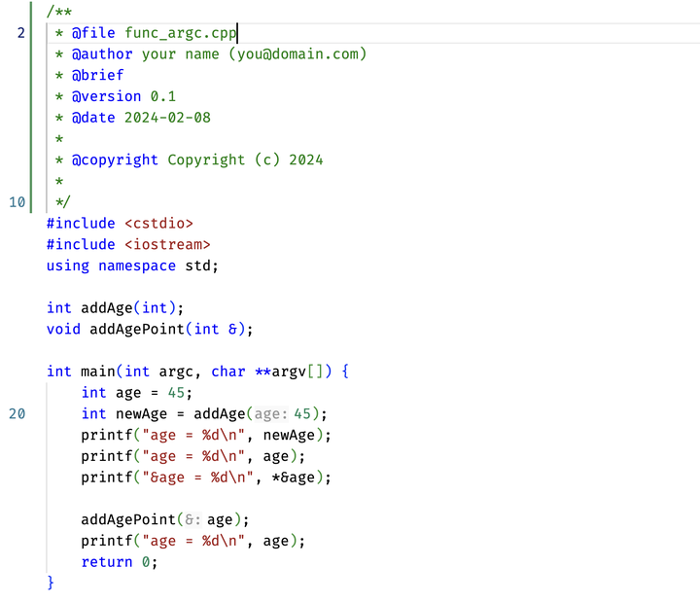The height and width of the screenshot is (602, 700).
Task: Click line number 20 in gutter
Action: coord(17,414)
